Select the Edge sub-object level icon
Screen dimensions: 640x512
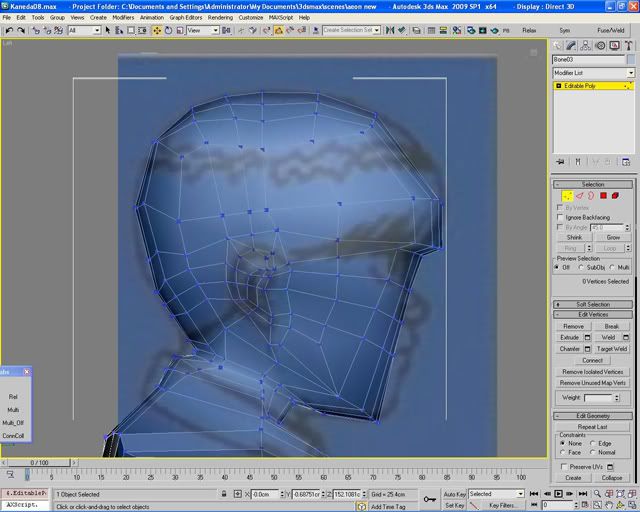(x=579, y=196)
